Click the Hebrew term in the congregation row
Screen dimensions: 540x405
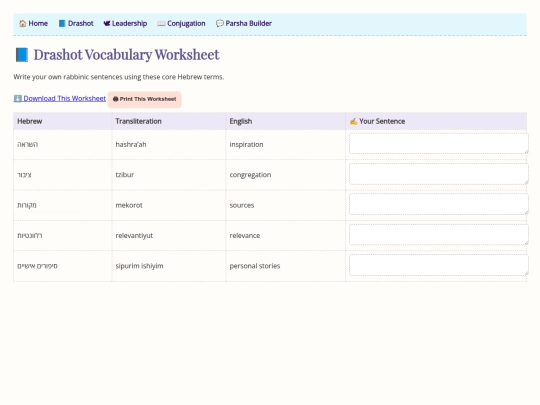(24, 175)
